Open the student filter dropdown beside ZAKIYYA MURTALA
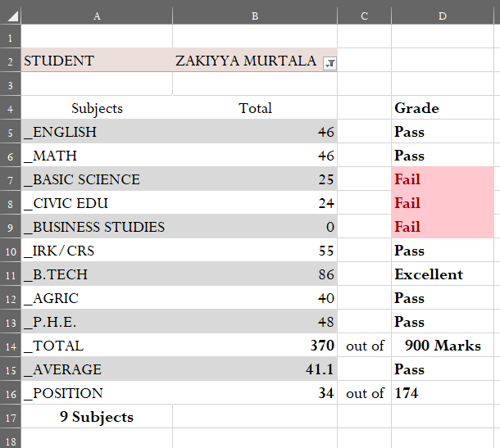The image size is (500, 448). coord(330,63)
